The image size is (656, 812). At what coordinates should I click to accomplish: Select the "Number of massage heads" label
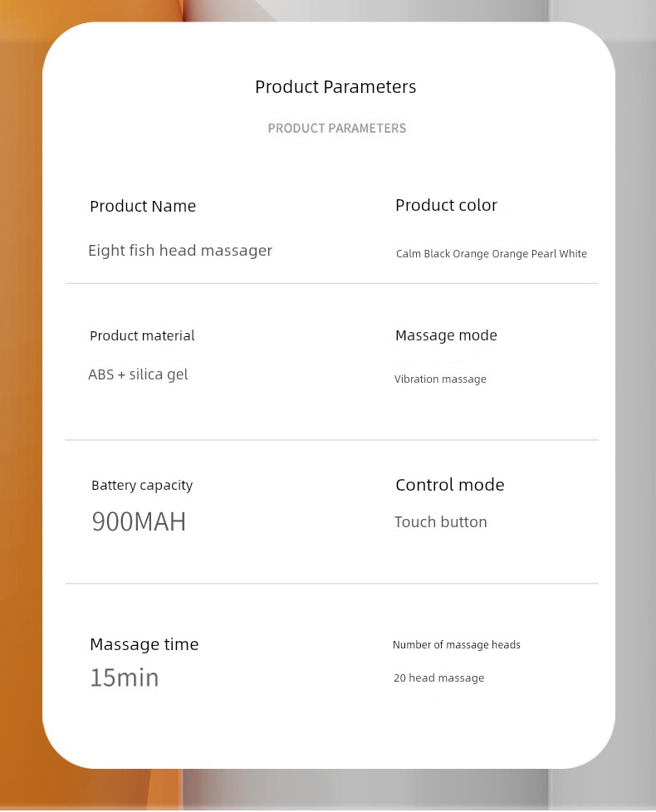click(x=457, y=645)
